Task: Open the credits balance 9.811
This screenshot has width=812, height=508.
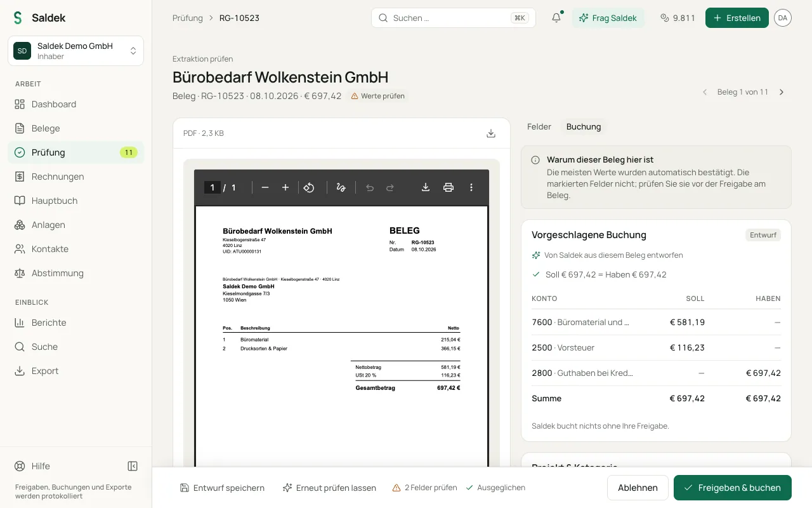Action: pos(678,18)
